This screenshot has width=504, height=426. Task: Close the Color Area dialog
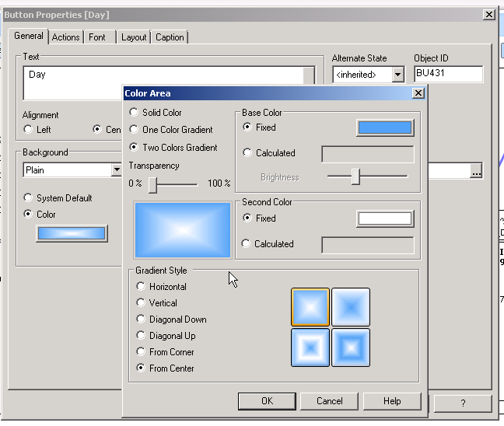point(418,93)
